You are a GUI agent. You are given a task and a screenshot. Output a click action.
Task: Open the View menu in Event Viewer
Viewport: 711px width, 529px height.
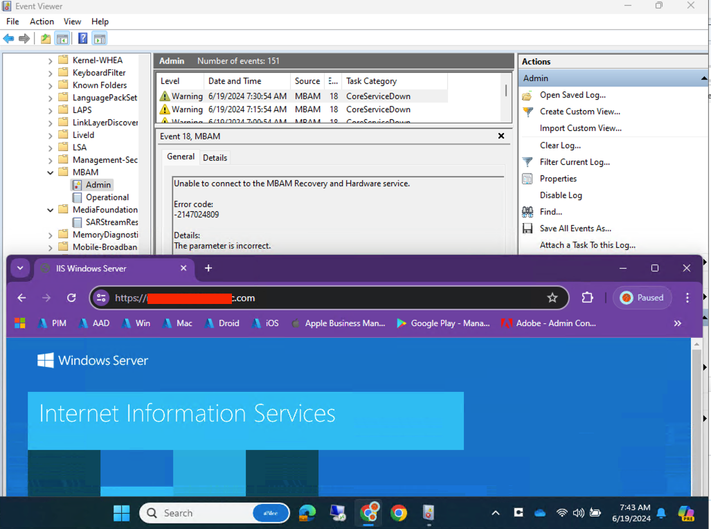coord(72,22)
